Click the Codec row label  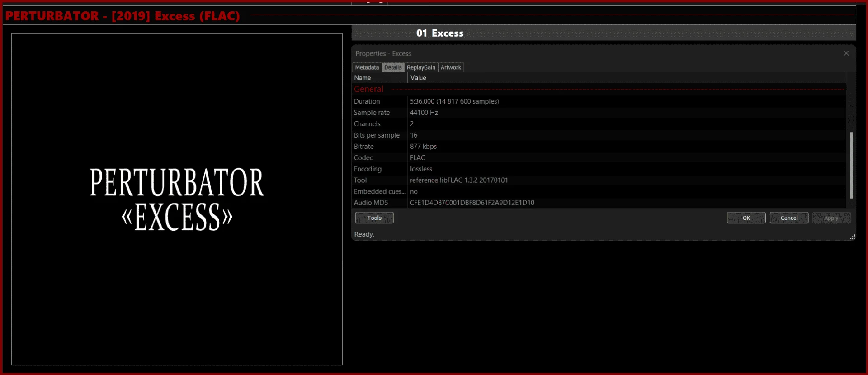tap(363, 158)
